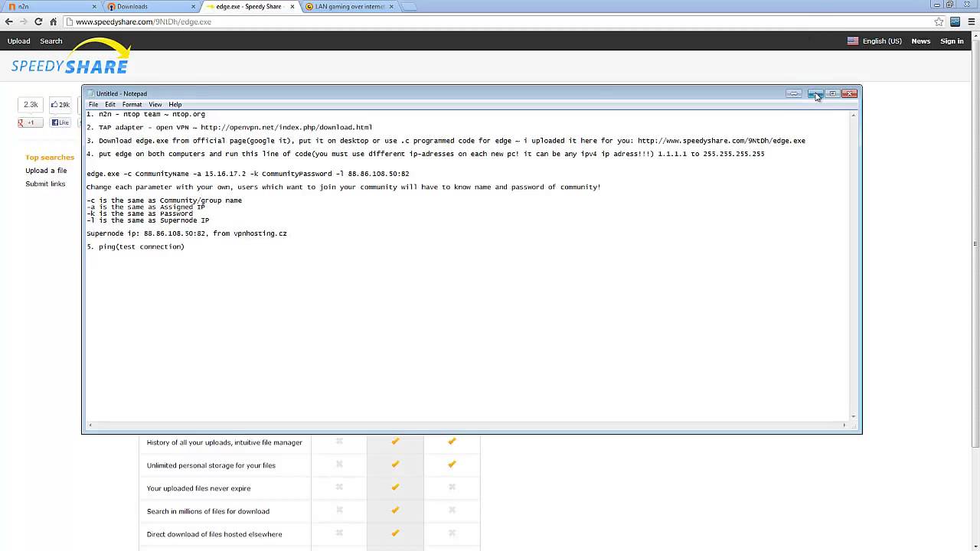Click '-k is the same as Password' line

tap(139, 214)
